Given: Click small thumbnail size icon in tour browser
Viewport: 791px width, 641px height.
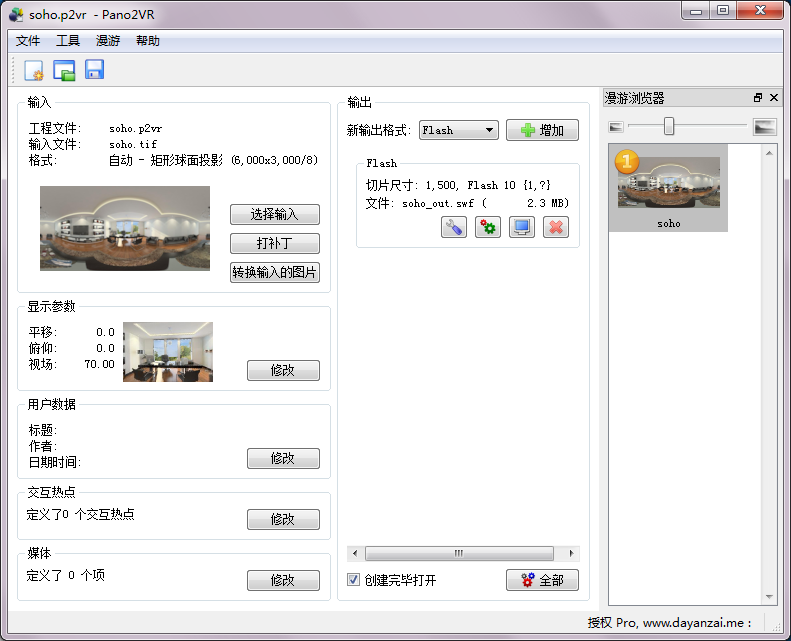Looking at the screenshot, I should pos(616,126).
